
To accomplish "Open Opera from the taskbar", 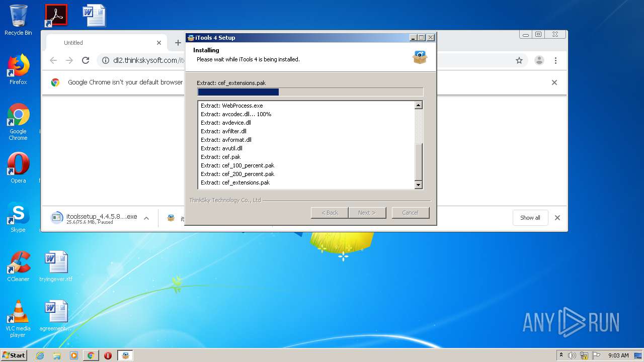I will 108,355.
